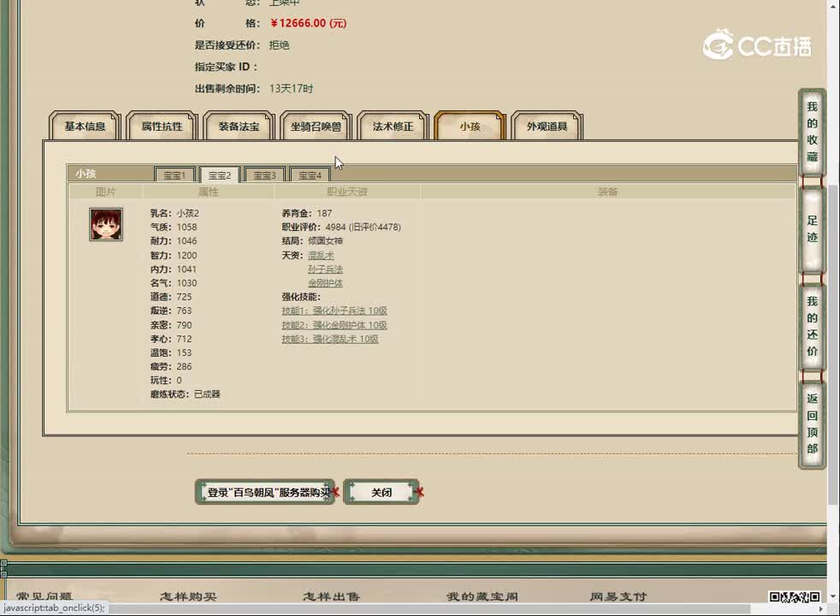
Task: Click 返回顶部 side button
Action: click(x=812, y=423)
